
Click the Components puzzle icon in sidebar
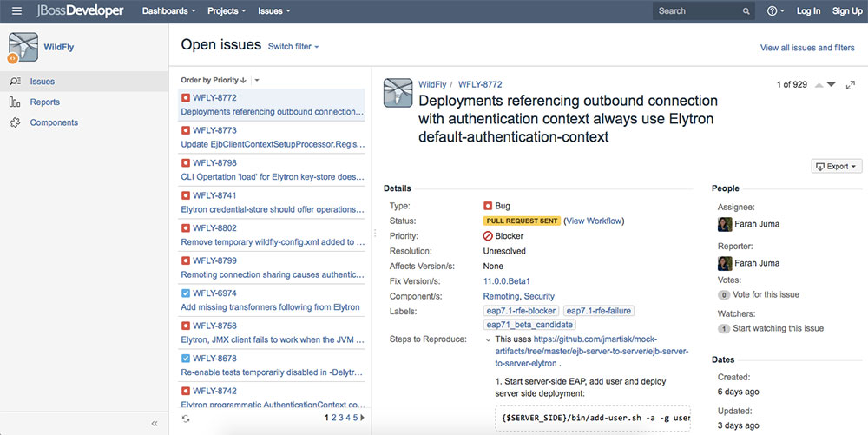[15, 122]
